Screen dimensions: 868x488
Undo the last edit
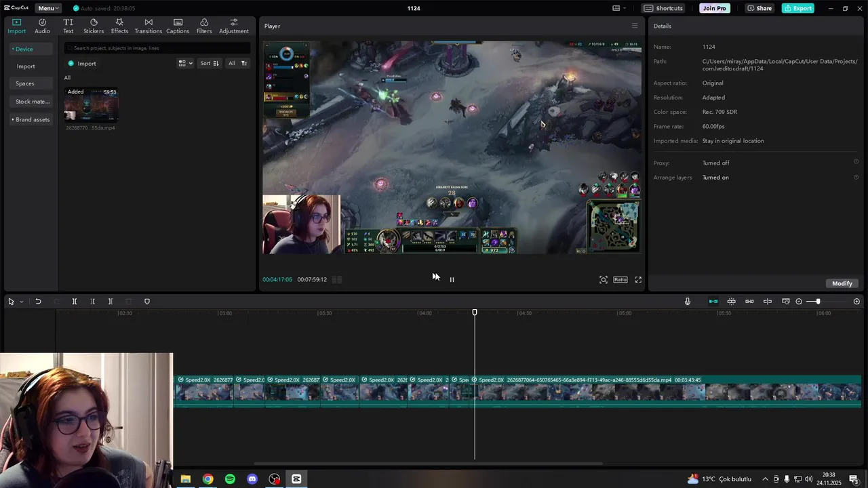pos(38,302)
